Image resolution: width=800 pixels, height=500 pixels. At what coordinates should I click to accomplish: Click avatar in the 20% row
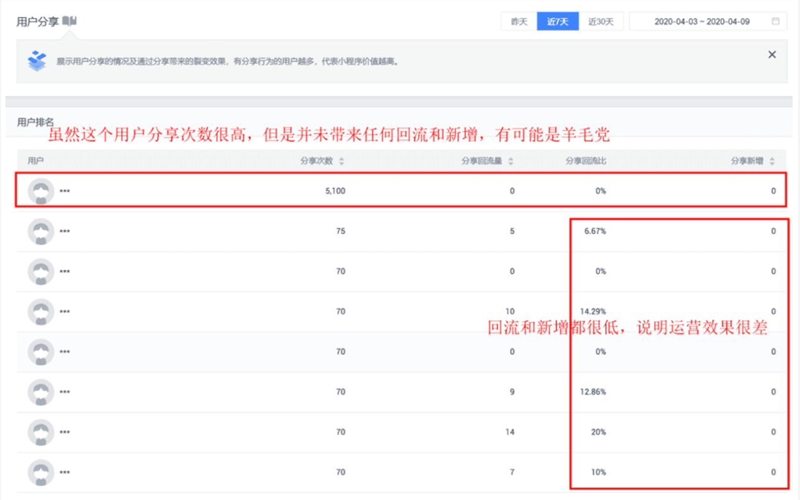[x=41, y=432]
